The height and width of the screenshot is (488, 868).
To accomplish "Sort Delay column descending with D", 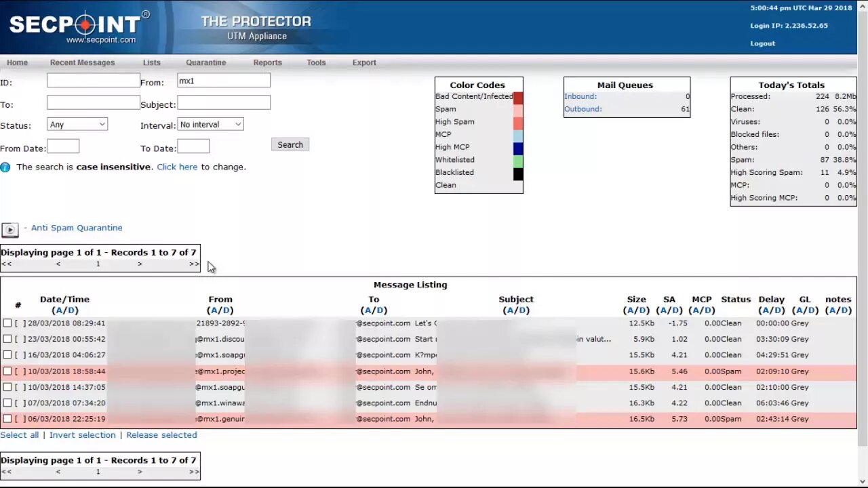I will click(777, 310).
